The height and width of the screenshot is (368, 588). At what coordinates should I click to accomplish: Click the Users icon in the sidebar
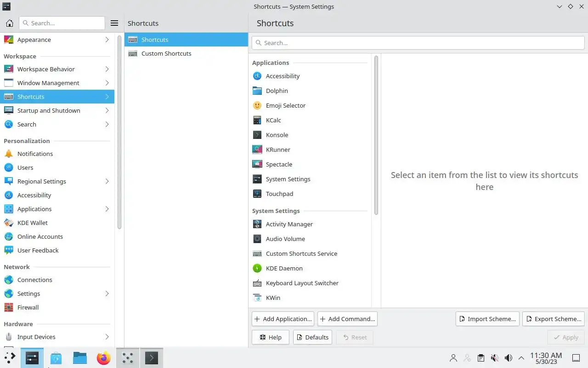pyautogui.click(x=8, y=167)
